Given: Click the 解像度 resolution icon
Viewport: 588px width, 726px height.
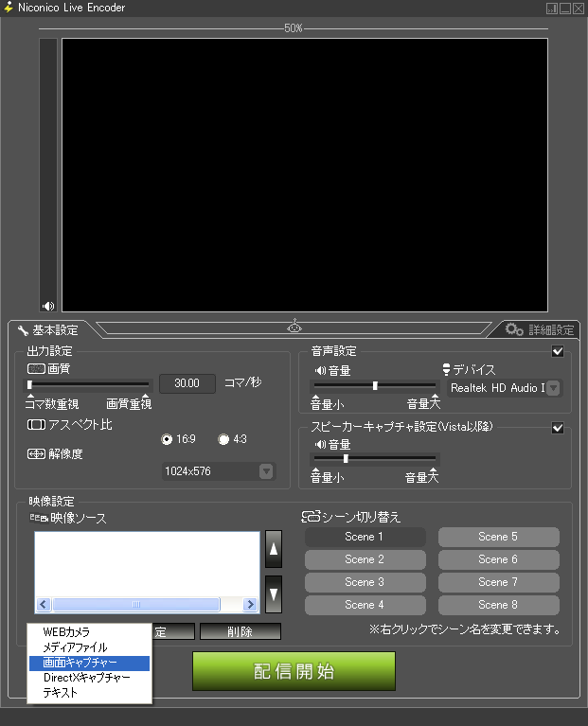Looking at the screenshot, I should pyautogui.click(x=36, y=453).
